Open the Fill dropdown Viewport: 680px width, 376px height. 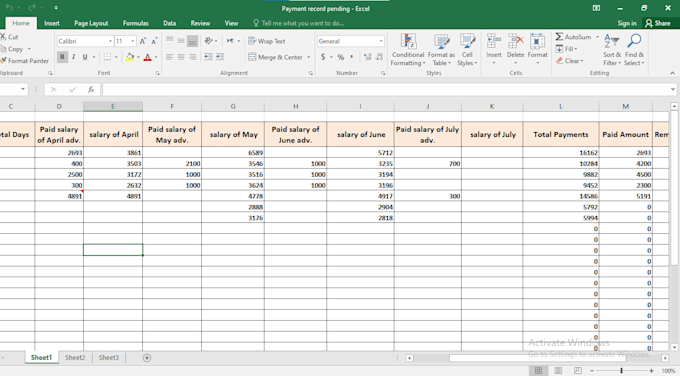pyautogui.click(x=566, y=49)
